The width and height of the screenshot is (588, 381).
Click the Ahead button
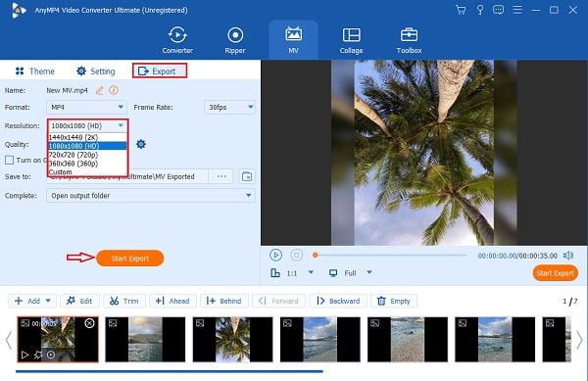click(x=172, y=301)
